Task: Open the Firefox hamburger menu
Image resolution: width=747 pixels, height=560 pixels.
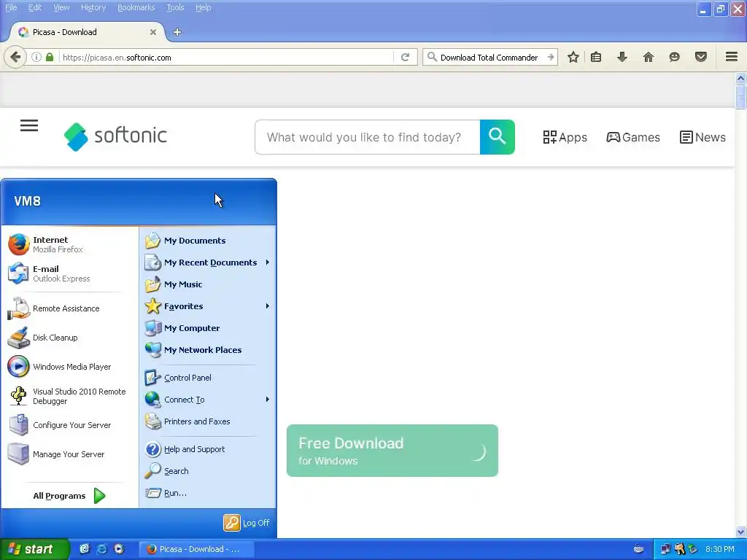Action: point(732,57)
